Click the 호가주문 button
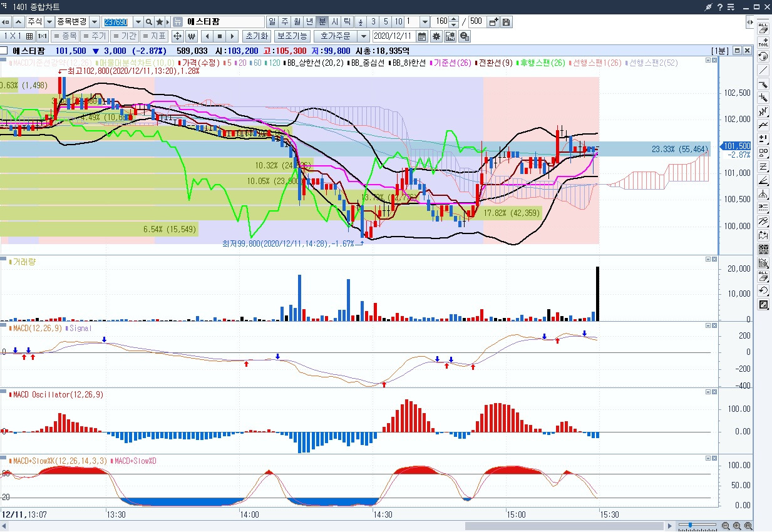This screenshot has height=532, width=772. [x=336, y=36]
